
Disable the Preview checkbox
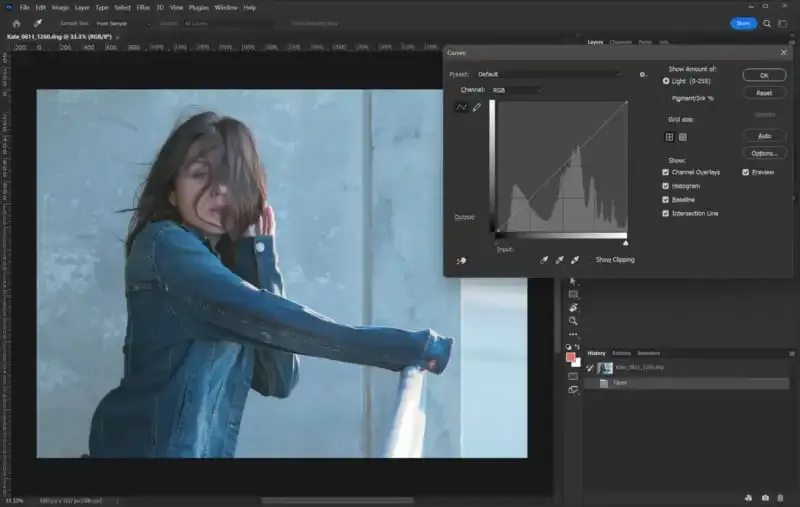[746, 172]
